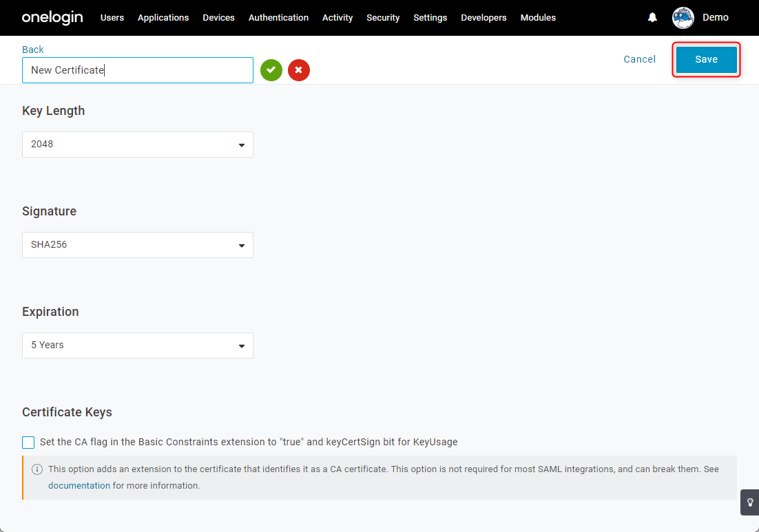The width and height of the screenshot is (759, 532).
Task: Enable the CA flag checkbox
Action: (28, 442)
